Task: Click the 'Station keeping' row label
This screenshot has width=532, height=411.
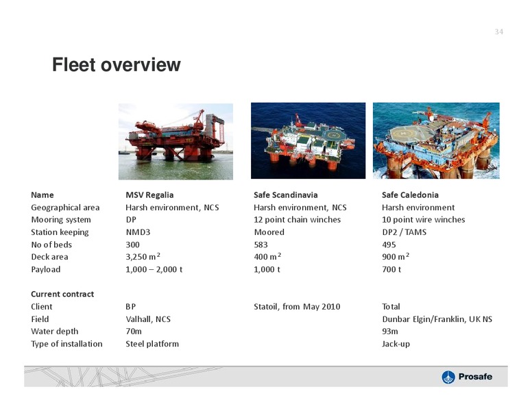Action: 60,232
